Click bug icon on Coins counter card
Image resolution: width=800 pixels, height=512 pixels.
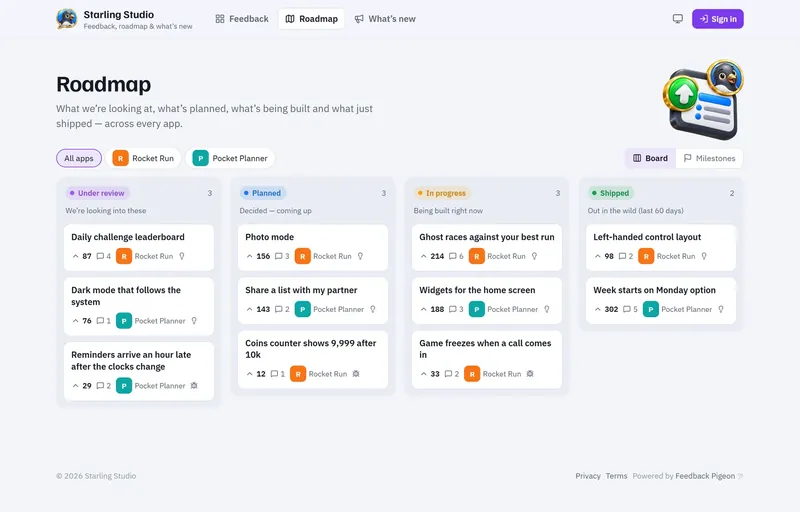coord(356,374)
